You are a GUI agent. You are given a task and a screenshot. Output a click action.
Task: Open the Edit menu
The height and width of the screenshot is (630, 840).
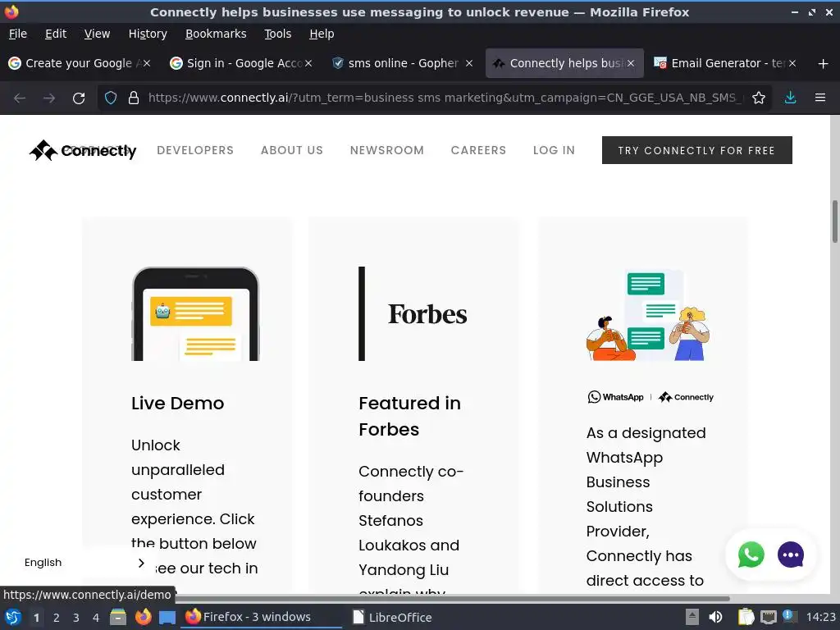(56, 34)
